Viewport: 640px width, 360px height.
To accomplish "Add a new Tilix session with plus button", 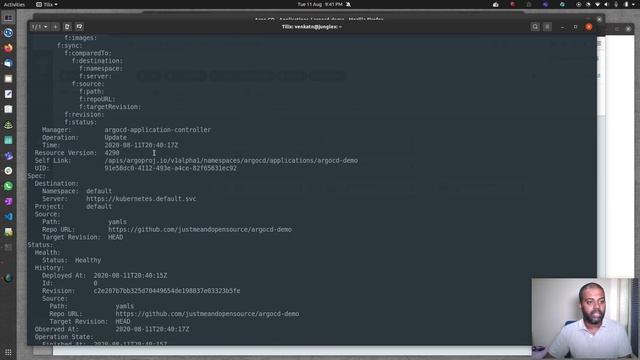I will pyautogui.click(x=56, y=27).
